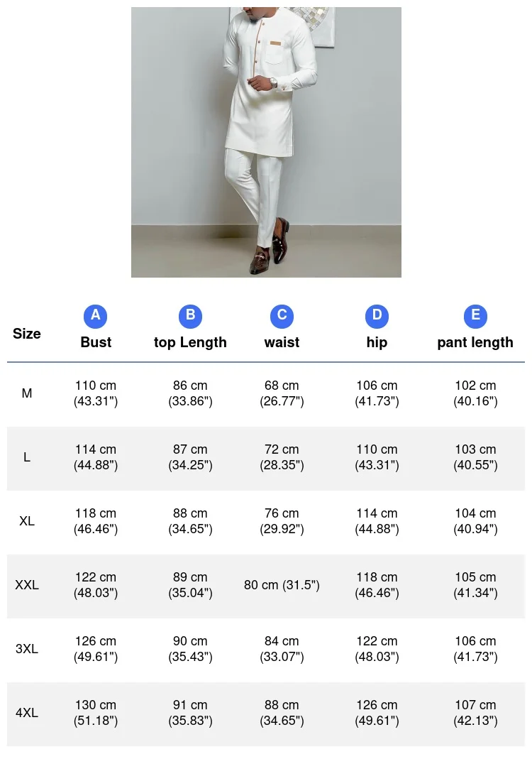Select the top Length column label
Screen dimensions: 532x781
coord(190,342)
